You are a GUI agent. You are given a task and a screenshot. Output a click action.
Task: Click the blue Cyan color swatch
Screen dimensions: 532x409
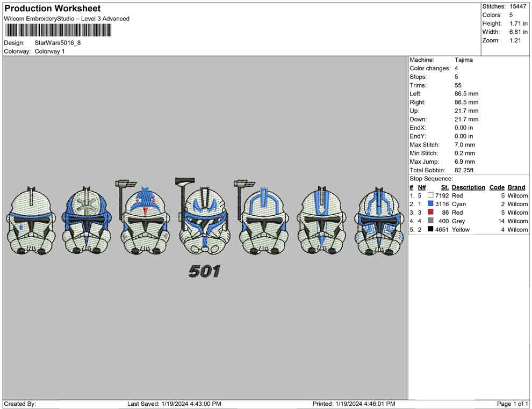coord(430,203)
